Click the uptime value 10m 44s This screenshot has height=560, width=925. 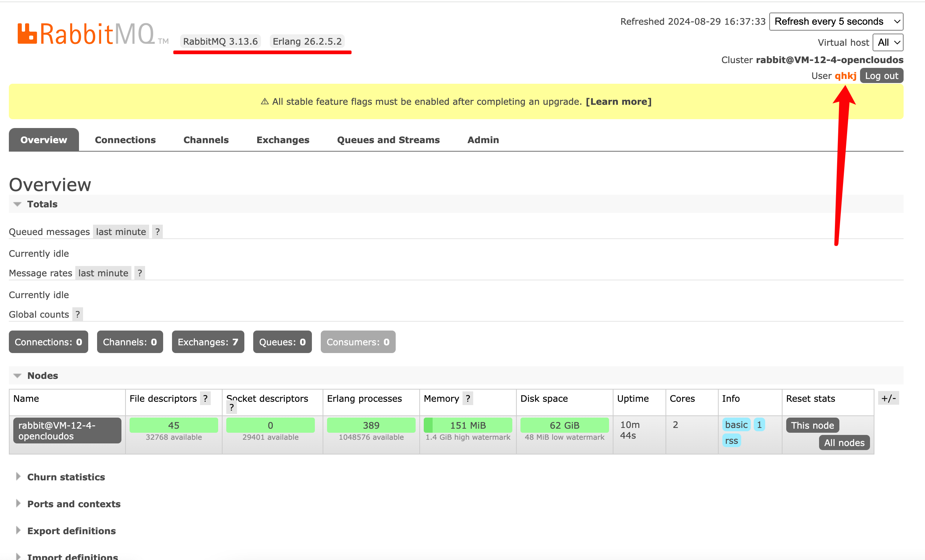pyautogui.click(x=630, y=430)
